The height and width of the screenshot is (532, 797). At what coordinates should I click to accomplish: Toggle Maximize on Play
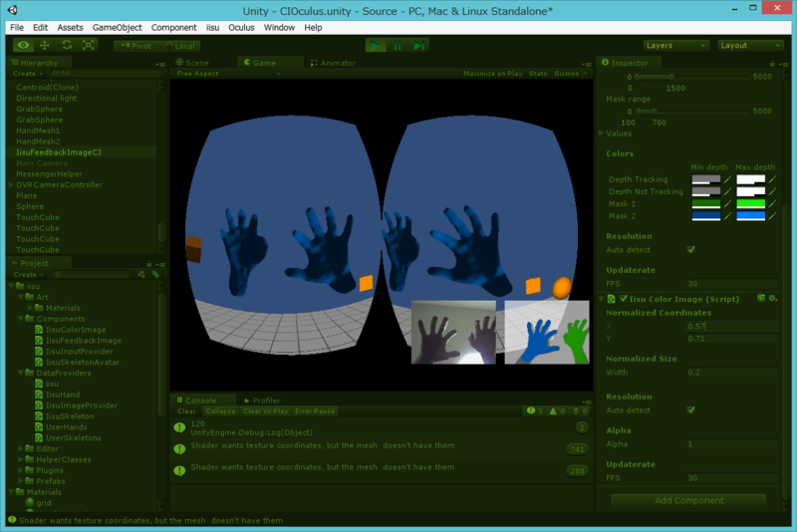(492, 74)
